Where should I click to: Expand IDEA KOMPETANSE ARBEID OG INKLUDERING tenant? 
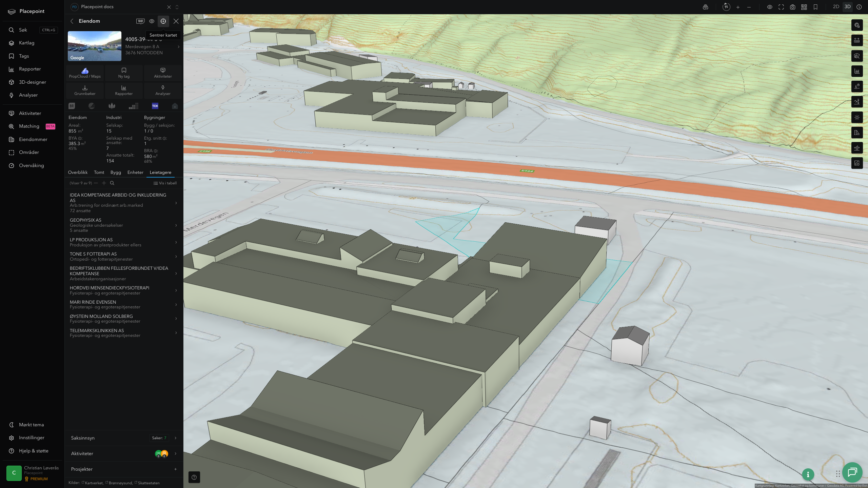tap(123, 203)
